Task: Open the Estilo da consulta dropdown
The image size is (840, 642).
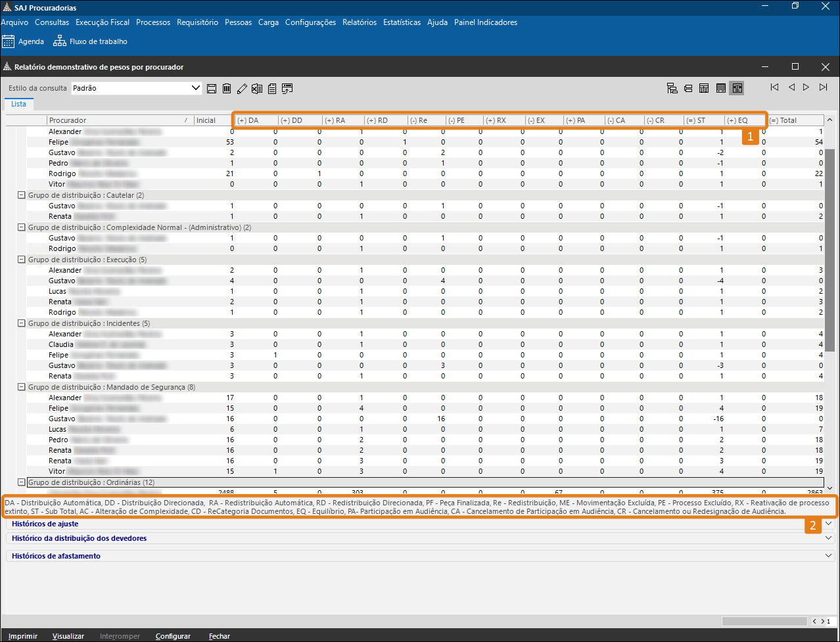Action: coord(195,88)
